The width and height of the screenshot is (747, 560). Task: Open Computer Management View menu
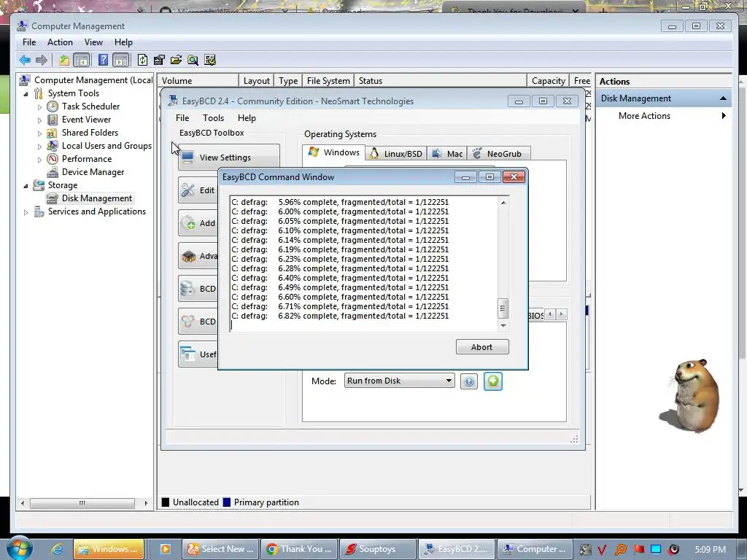(x=93, y=42)
